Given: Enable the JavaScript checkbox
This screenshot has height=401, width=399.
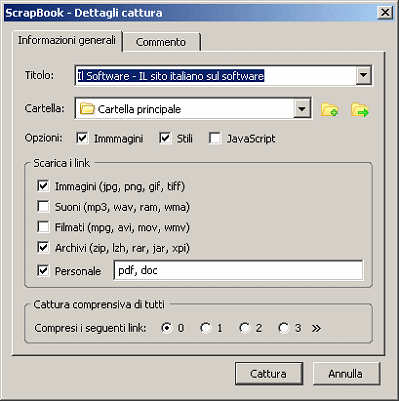Looking at the screenshot, I should tap(215, 138).
